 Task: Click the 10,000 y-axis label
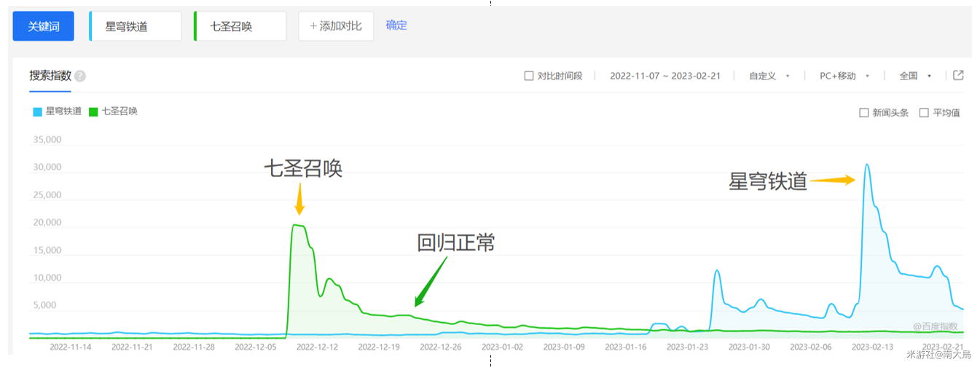pos(47,278)
